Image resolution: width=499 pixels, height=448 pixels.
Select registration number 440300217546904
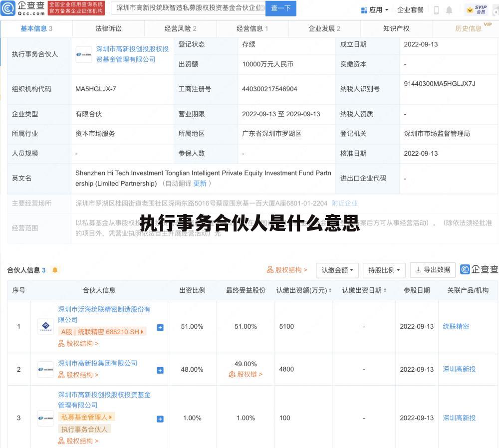tap(269, 89)
